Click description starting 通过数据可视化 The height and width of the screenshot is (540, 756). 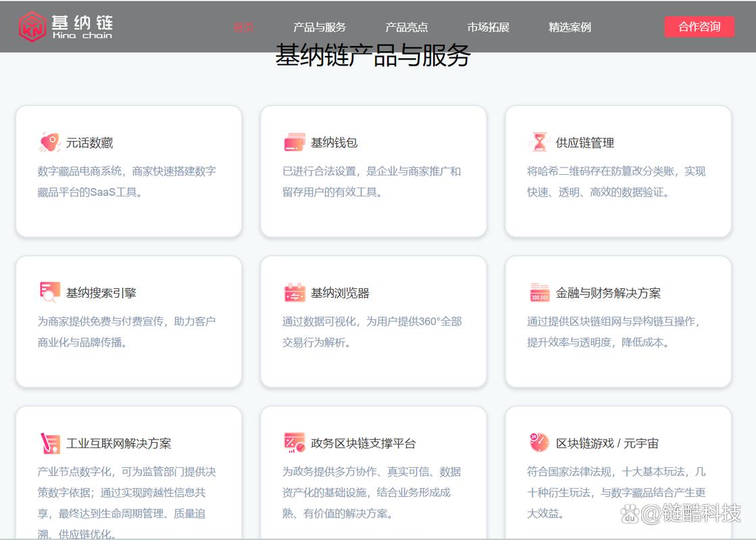coord(372,332)
